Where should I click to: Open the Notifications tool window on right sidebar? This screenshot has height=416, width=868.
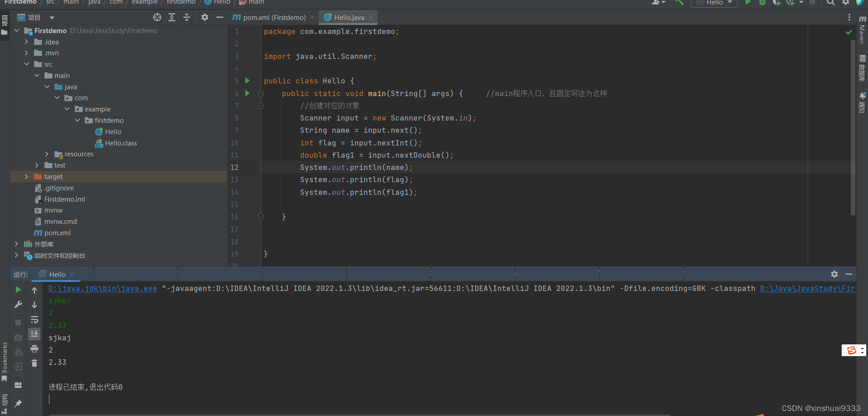click(x=862, y=102)
